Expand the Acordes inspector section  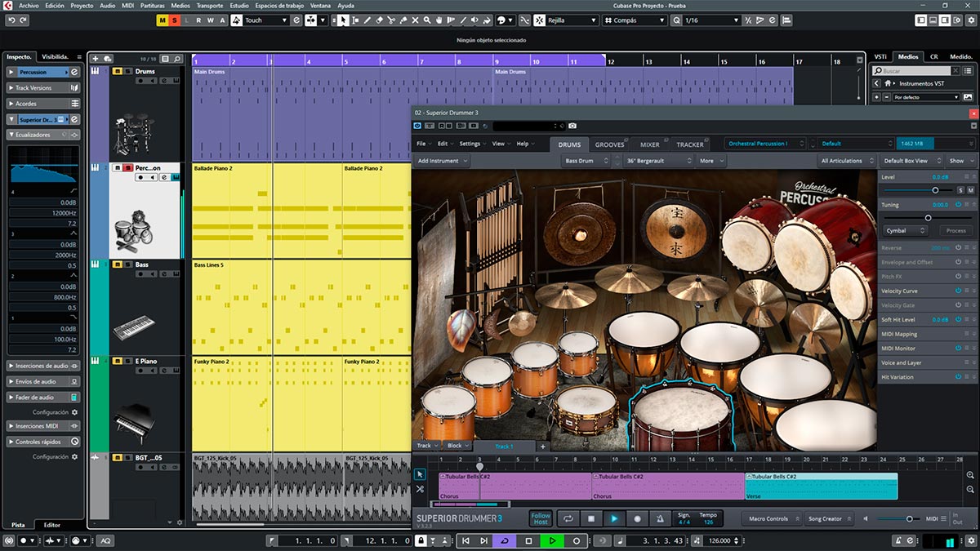click(x=43, y=104)
